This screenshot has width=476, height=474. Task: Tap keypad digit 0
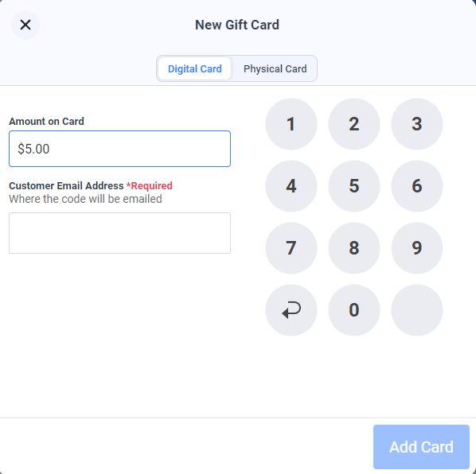tap(354, 310)
